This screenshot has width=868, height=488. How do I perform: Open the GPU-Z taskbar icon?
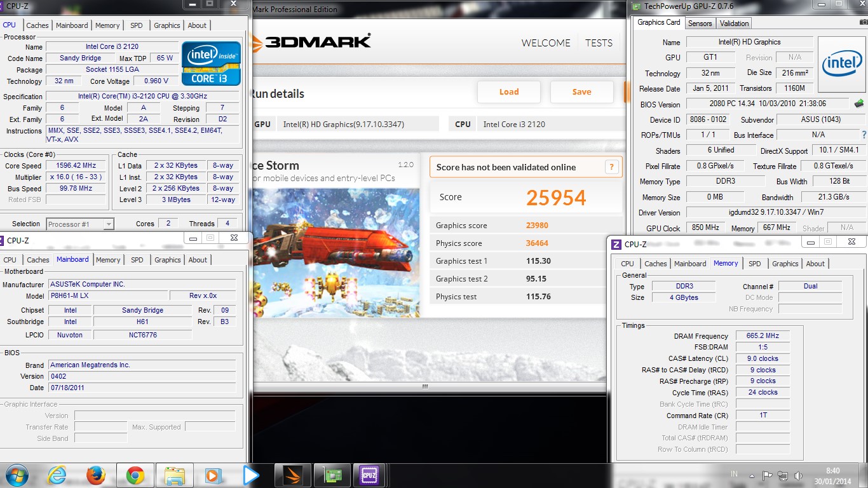[333, 475]
